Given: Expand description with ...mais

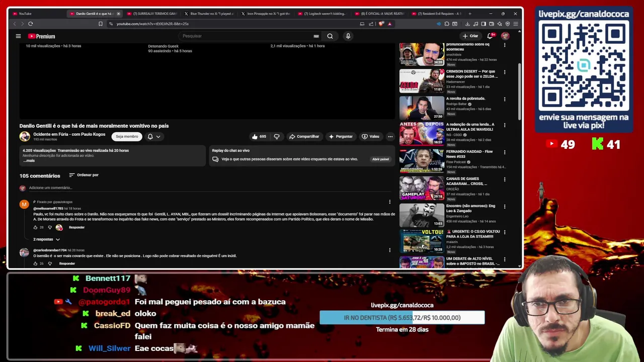Looking at the screenshot, I should click(29, 160).
